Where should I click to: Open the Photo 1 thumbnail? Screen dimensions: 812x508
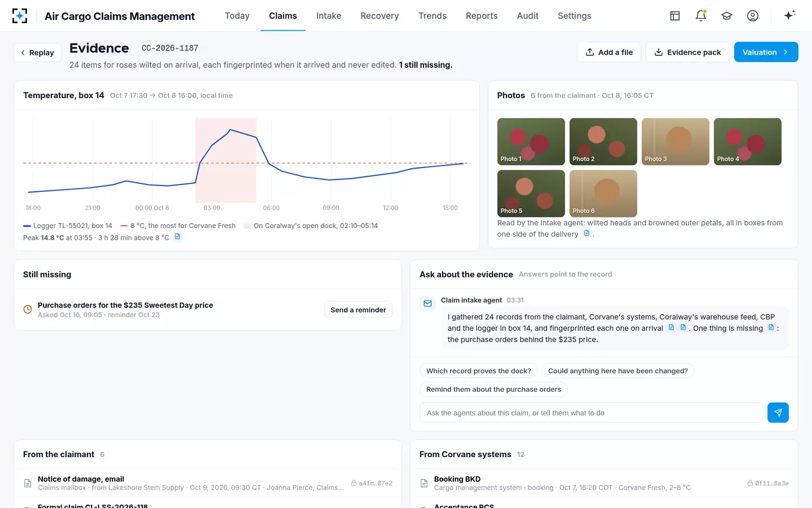(x=531, y=142)
